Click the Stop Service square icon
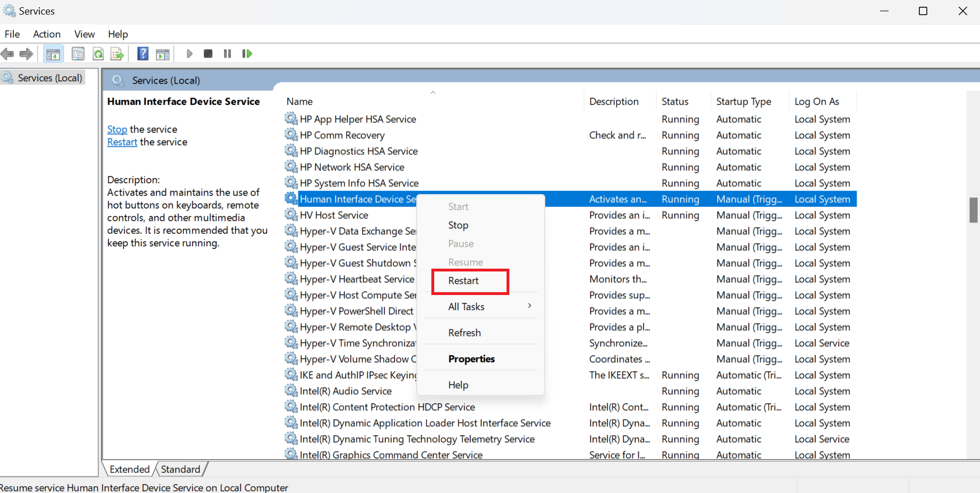 point(208,54)
